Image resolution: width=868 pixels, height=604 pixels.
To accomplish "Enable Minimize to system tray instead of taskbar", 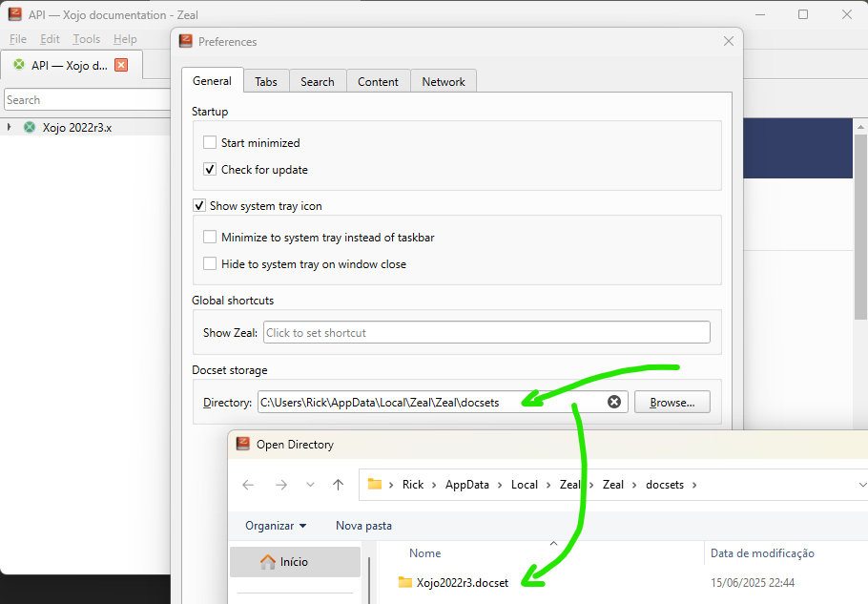I will 210,237.
